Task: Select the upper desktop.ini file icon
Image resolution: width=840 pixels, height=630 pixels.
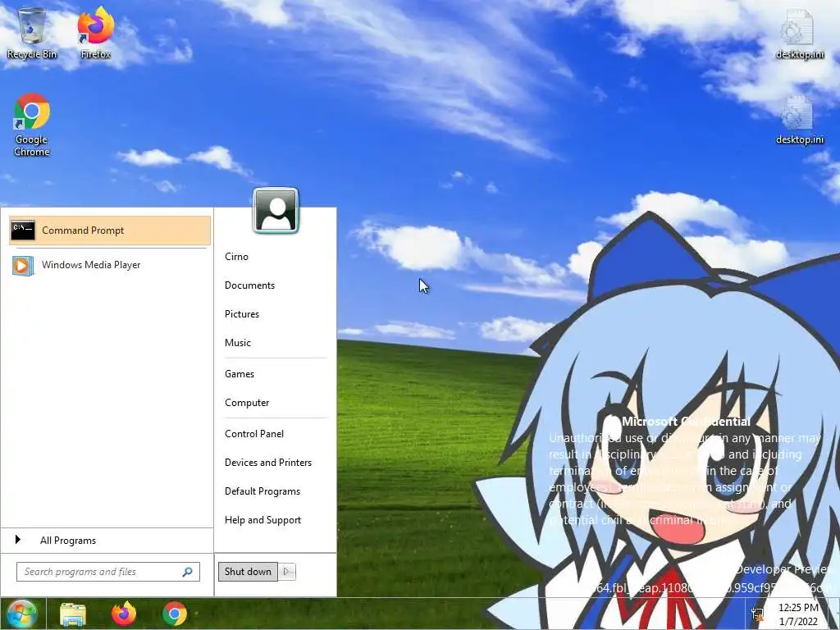Action: click(x=799, y=33)
